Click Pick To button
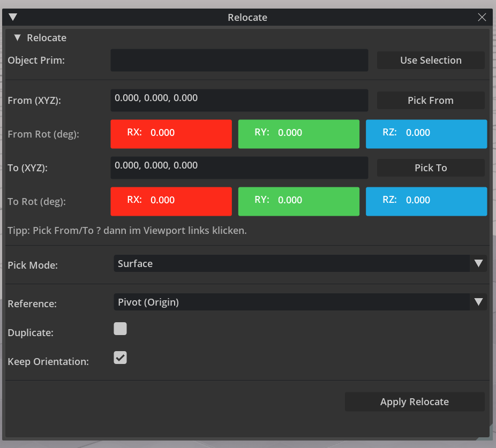This screenshot has width=496, height=448. coord(431,168)
